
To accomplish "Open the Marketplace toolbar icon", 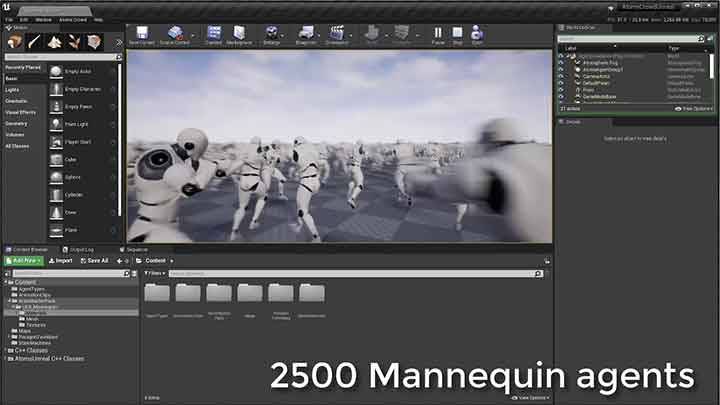I will [x=239, y=33].
